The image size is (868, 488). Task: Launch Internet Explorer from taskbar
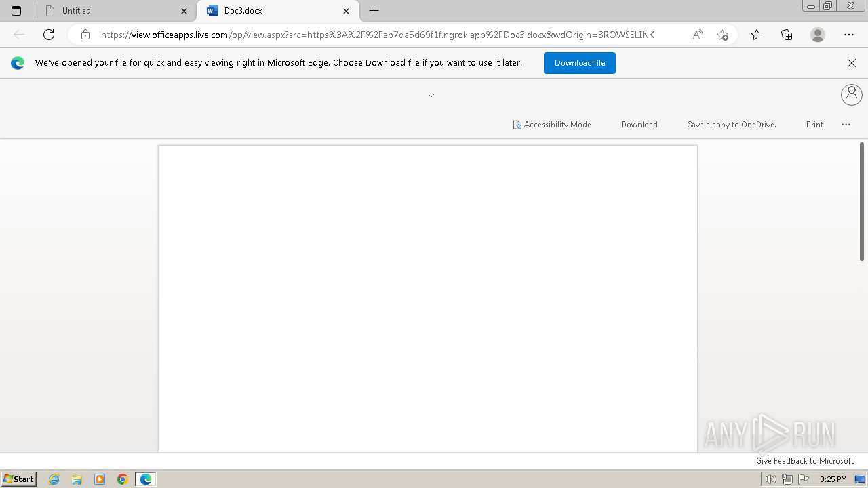click(54, 479)
